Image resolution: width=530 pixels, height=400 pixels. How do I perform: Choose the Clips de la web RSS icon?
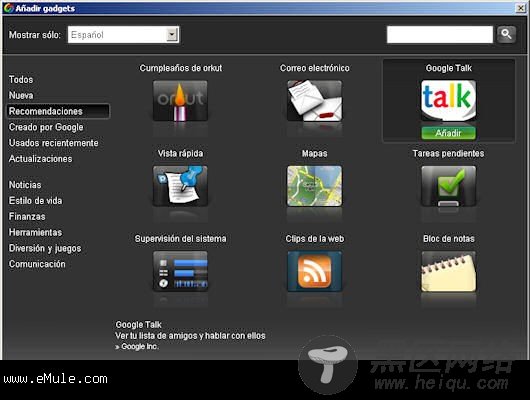pos(314,271)
